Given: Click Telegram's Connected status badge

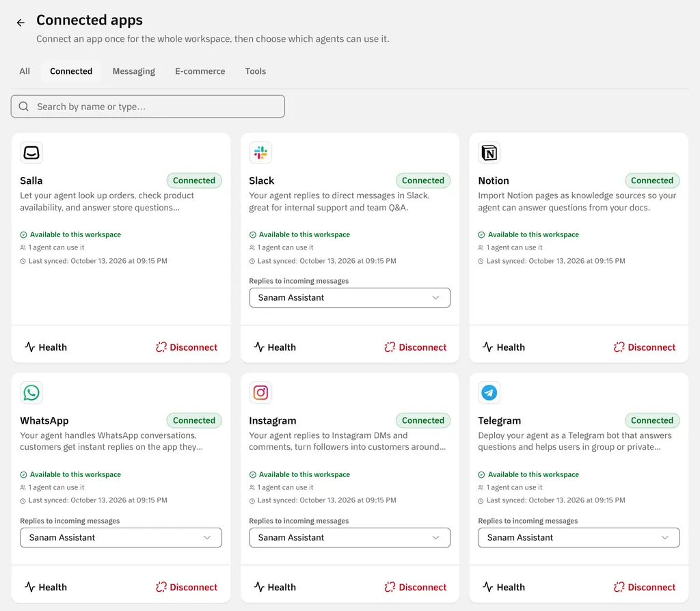Looking at the screenshot, I should [x=652, y=420].
